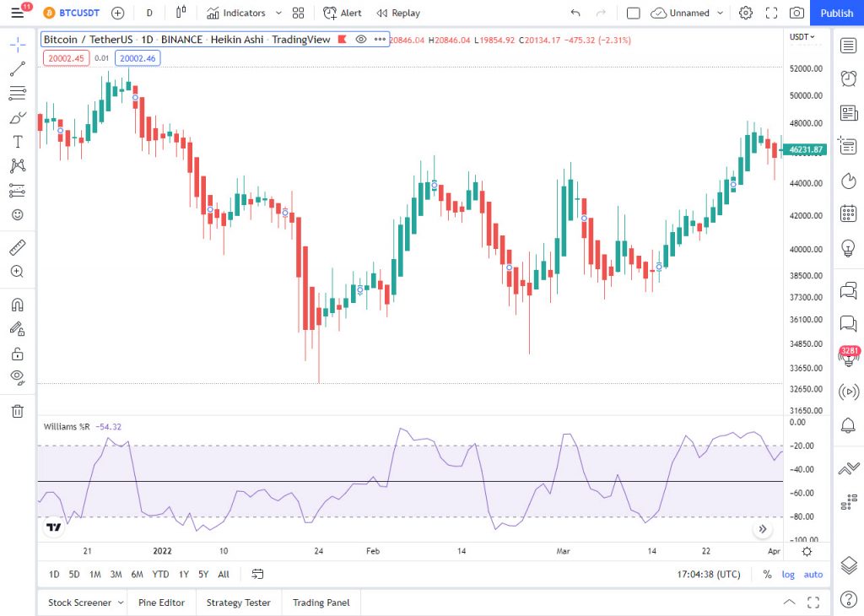
Task: Open the D timeframe interval selector
Action: [149, 13]
